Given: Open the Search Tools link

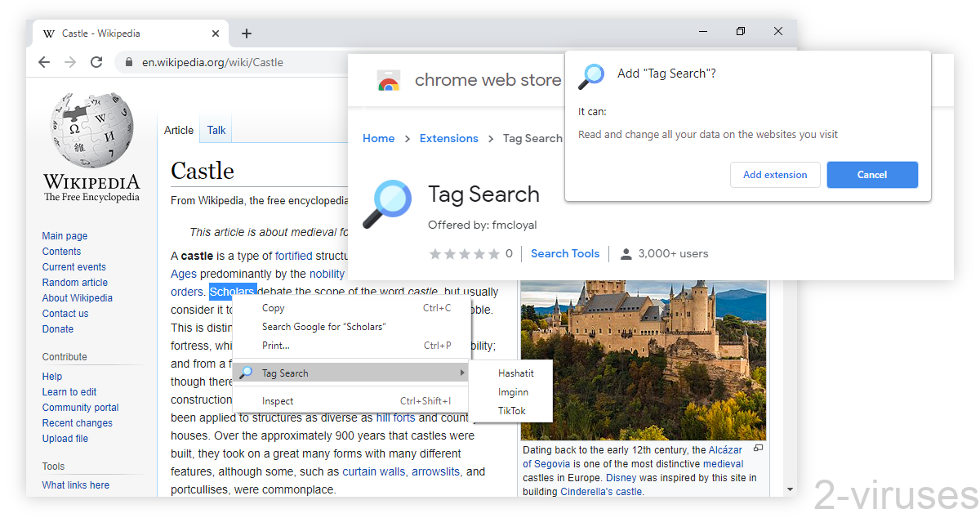Looking at the screenshot, I should [564, 253].
